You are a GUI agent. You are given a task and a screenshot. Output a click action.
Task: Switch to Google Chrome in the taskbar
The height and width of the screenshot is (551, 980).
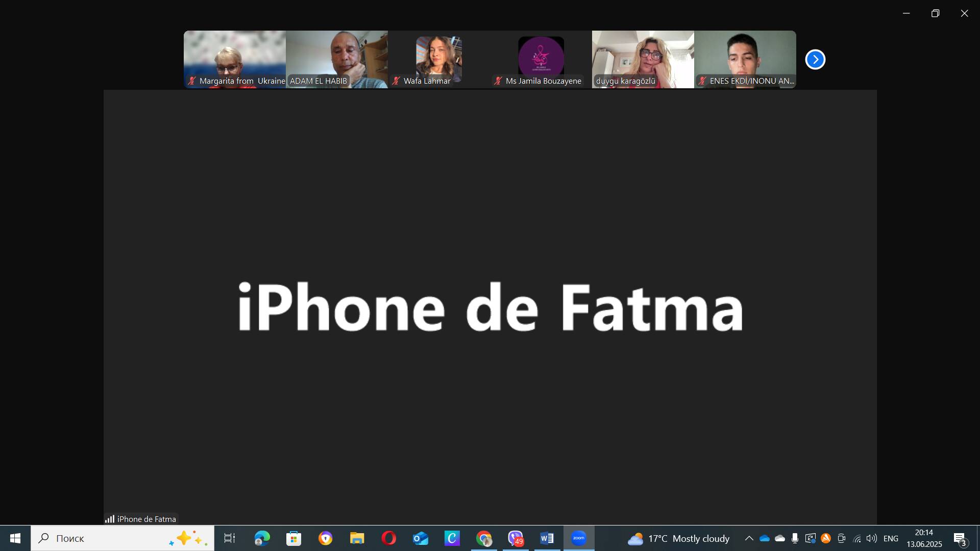click(484, 538)
